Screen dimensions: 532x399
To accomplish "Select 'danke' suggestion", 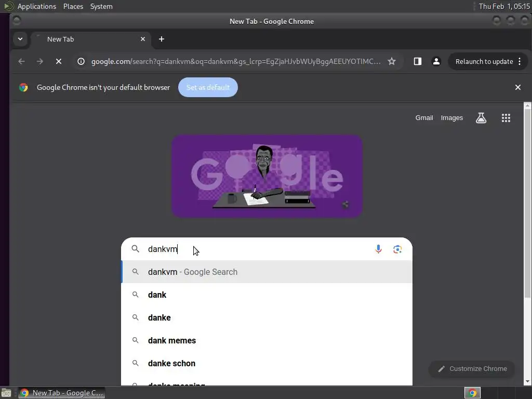I will [267, 317].
